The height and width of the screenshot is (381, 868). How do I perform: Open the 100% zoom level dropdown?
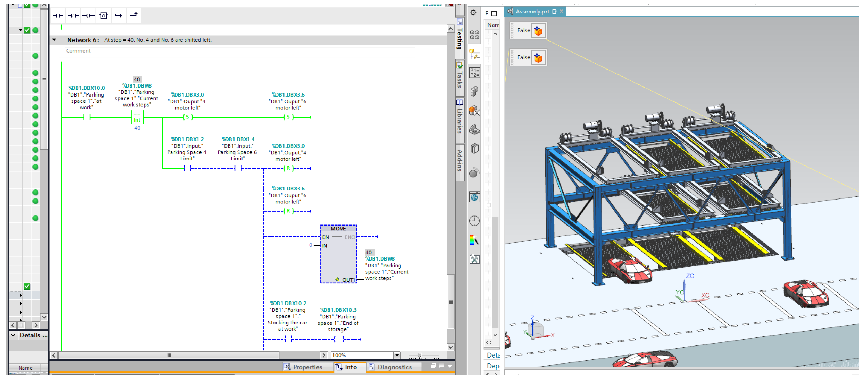click(397, 355)
